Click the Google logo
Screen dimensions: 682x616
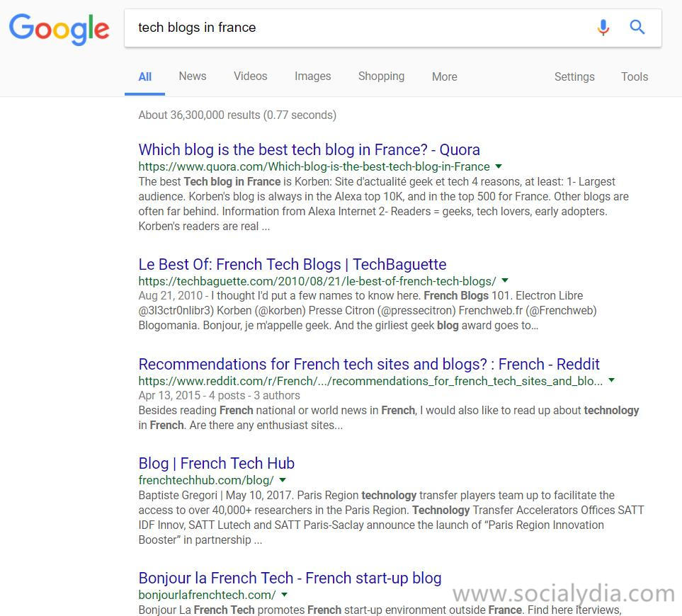coord(59,29)
